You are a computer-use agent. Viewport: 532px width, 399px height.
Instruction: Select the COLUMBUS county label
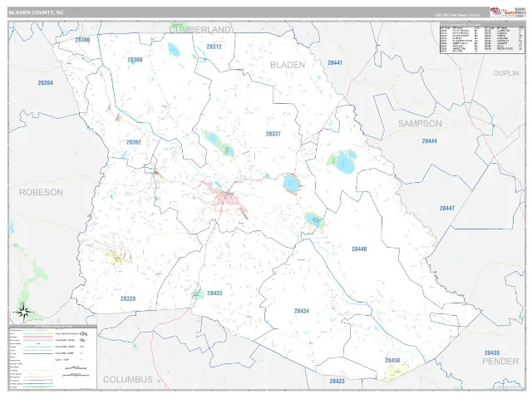(128, 379)
